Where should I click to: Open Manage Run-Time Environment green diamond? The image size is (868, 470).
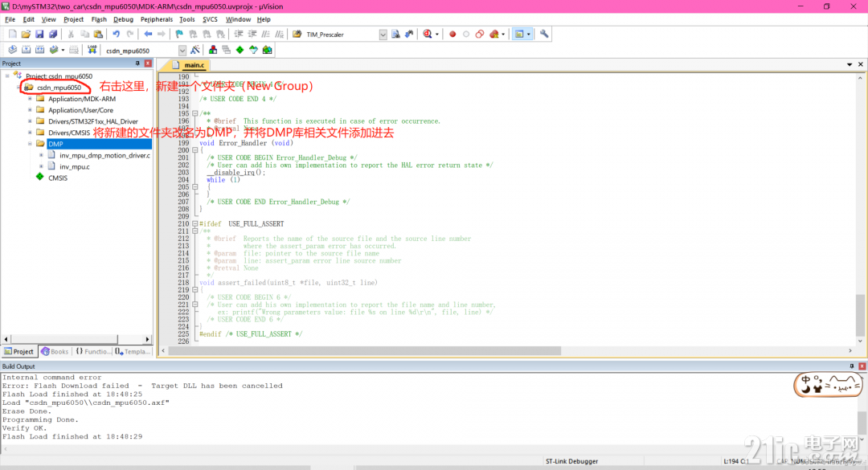pyautogui.click(x=240, y=50)
